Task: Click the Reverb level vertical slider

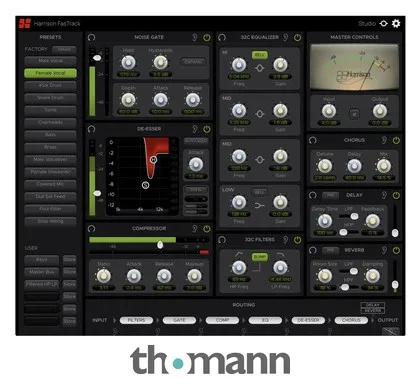Action: coord(395,277)
